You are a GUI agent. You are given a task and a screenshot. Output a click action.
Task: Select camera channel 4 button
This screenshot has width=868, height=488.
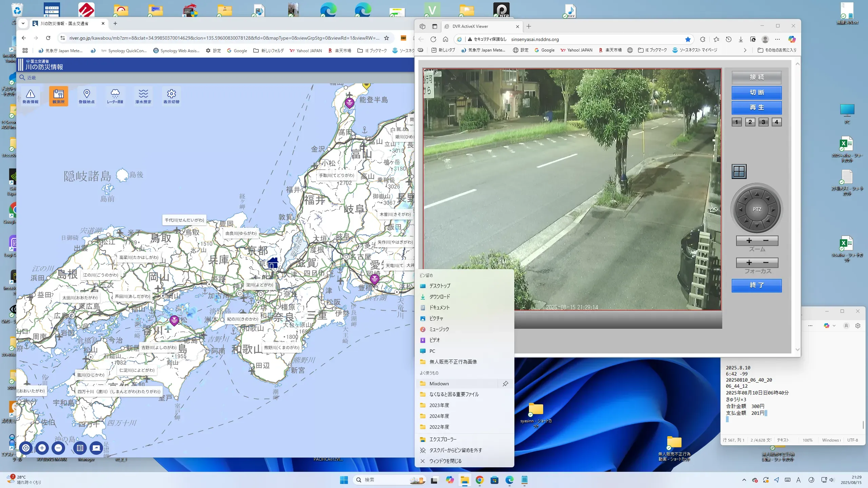pos(776,122)
